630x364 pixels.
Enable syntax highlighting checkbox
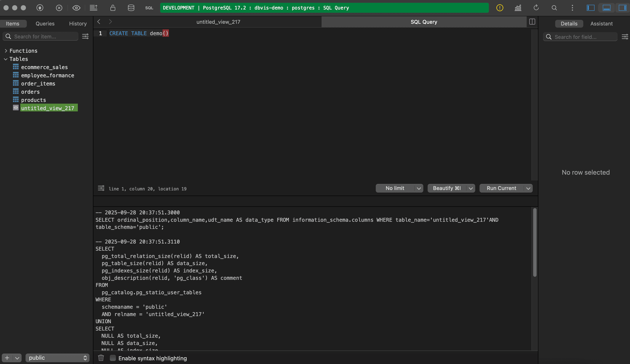pos(113,358)
